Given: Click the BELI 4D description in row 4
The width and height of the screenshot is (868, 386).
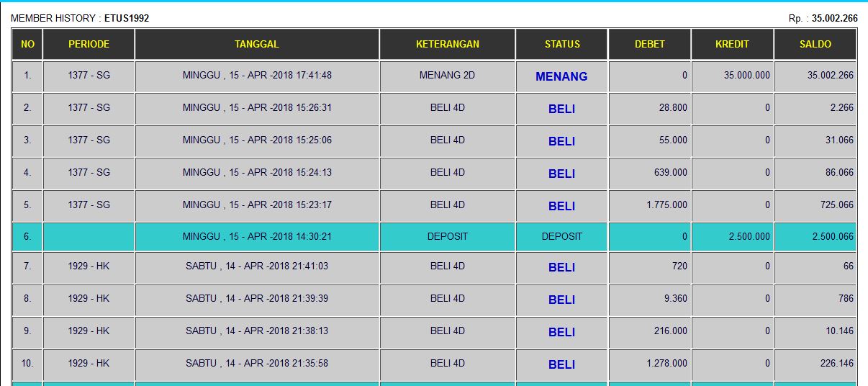Looking at the screenshot, I should pos(448,173).
